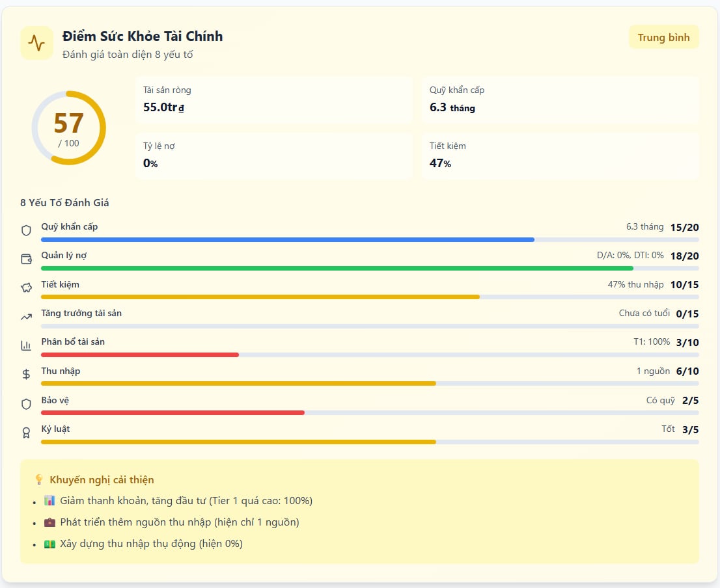Screen dimensions: 720x588
Task: Click the award ribbon icon beside Kỷ luật
Action: point(26,433)
